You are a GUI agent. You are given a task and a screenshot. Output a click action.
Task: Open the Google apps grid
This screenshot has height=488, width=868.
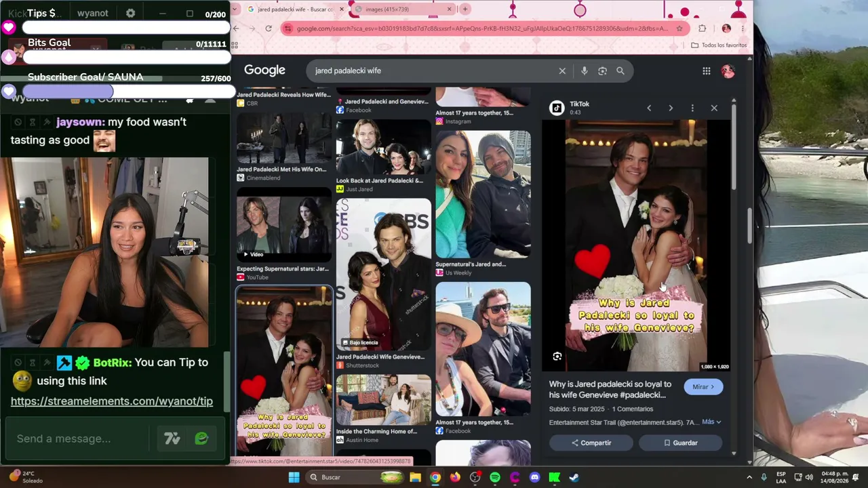pos(707,70)
